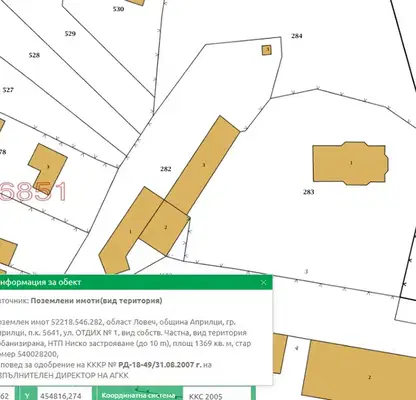416x400 pixels.
Task: Select parcel 284 label
Action: pos(297,36)
